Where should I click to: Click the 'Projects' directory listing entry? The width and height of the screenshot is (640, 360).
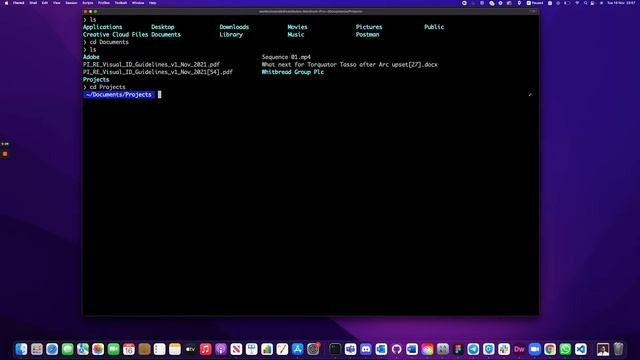[x=96, y=80]
